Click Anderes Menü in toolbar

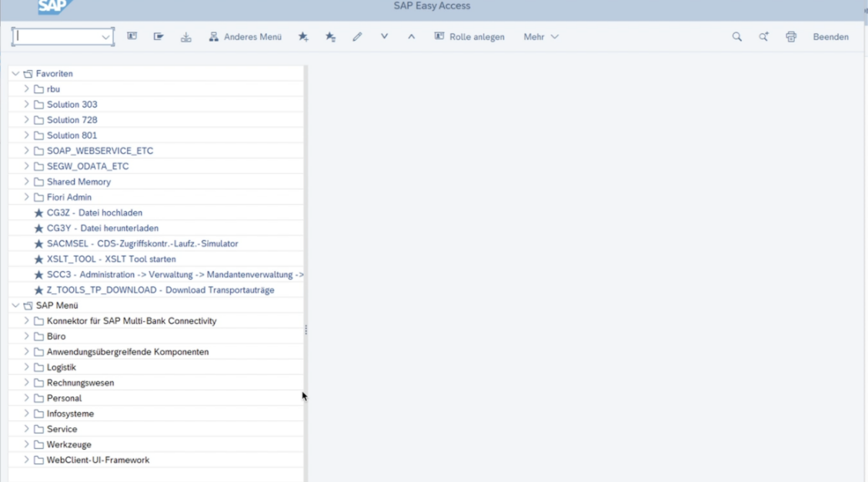(x=245, y=37)
